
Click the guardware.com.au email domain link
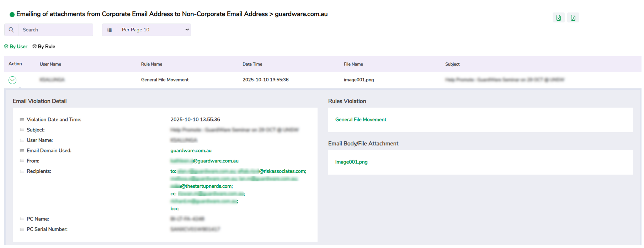coord(191,150)
